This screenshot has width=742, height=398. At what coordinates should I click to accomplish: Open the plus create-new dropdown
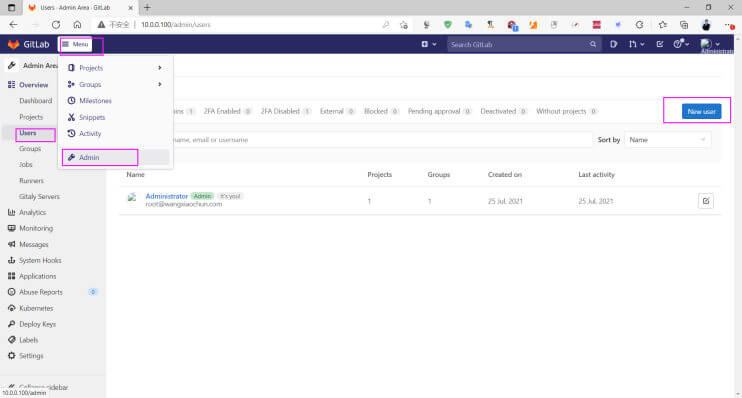coord(429,44)
